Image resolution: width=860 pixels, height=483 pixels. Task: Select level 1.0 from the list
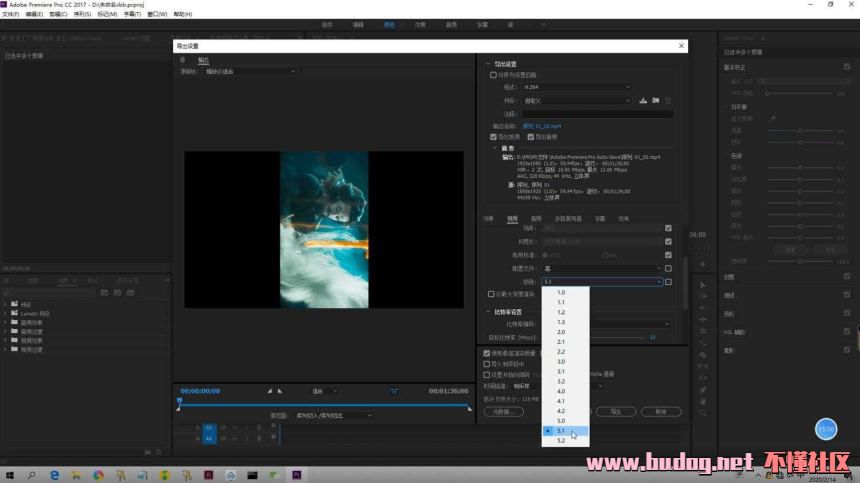click(565, 293)
